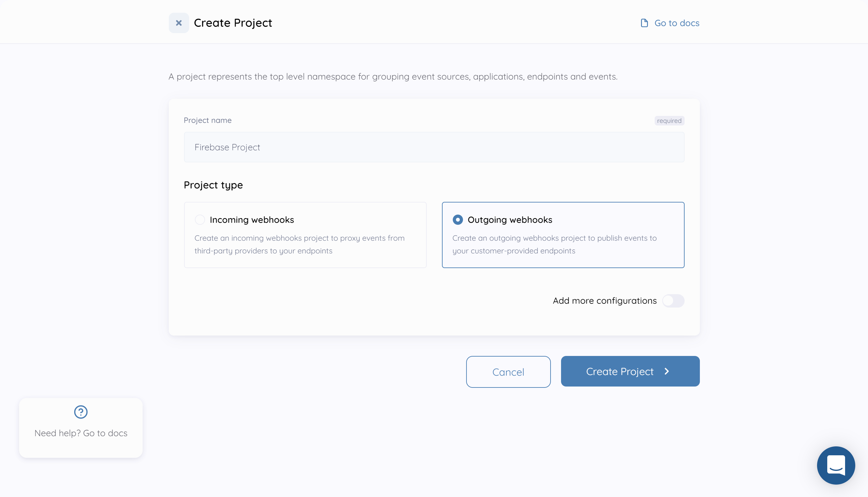Click the required badge near Project name
Viewport: 868px width, 497px height.
pyautogui.click(x=669, y=120)
